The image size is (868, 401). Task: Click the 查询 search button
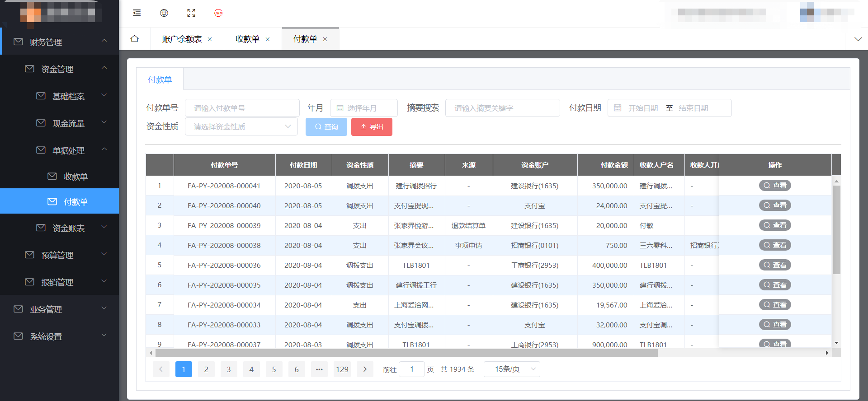pyautogui.click(x=326, y=127)
